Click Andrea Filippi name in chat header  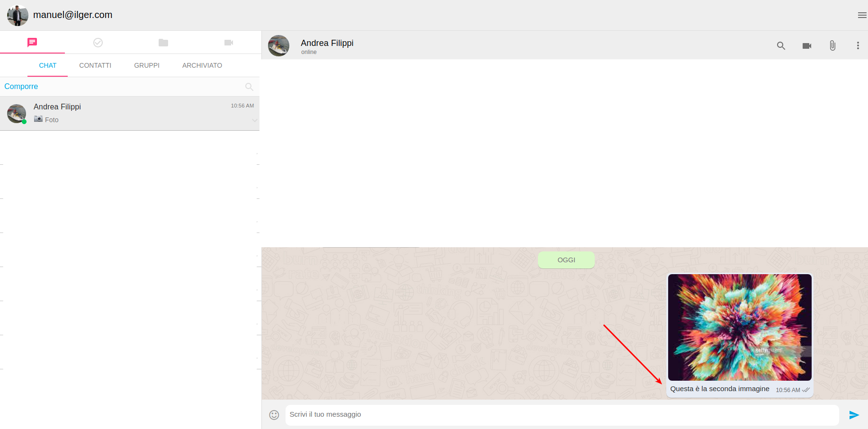coord(327,43)
